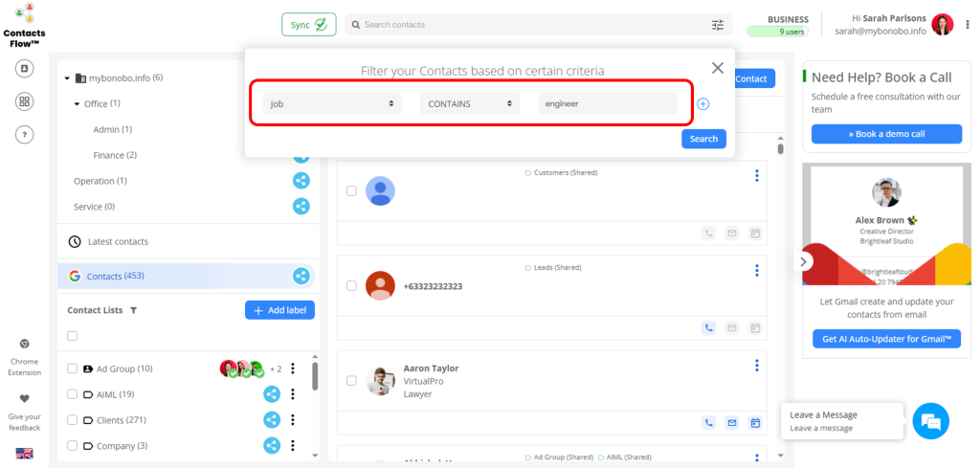Tick the checkbox next to Aaron Taylor

pyautogui.click(x=351, y=381)
